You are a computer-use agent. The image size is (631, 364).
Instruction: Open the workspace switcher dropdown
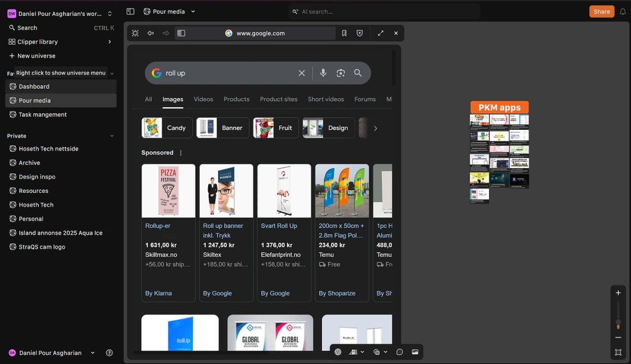point(110,14)
